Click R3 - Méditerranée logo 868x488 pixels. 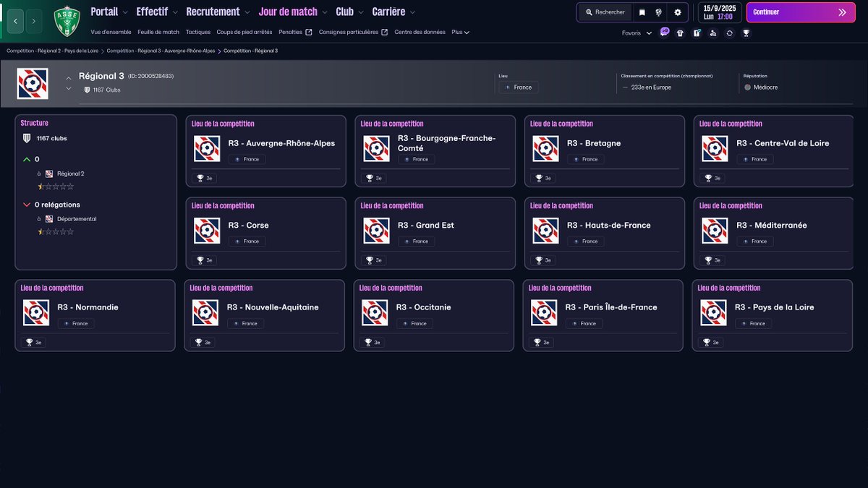pyautogui.click(x=715, y=231)
